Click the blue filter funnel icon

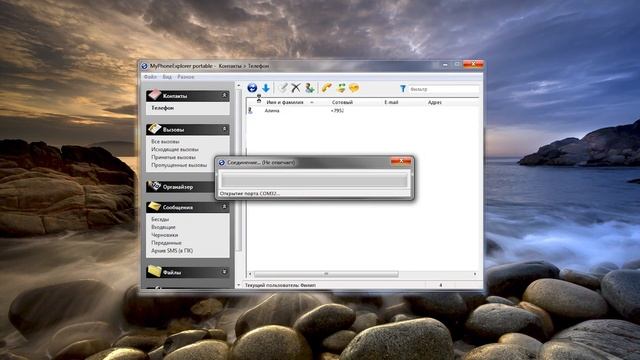pos(403,89)
